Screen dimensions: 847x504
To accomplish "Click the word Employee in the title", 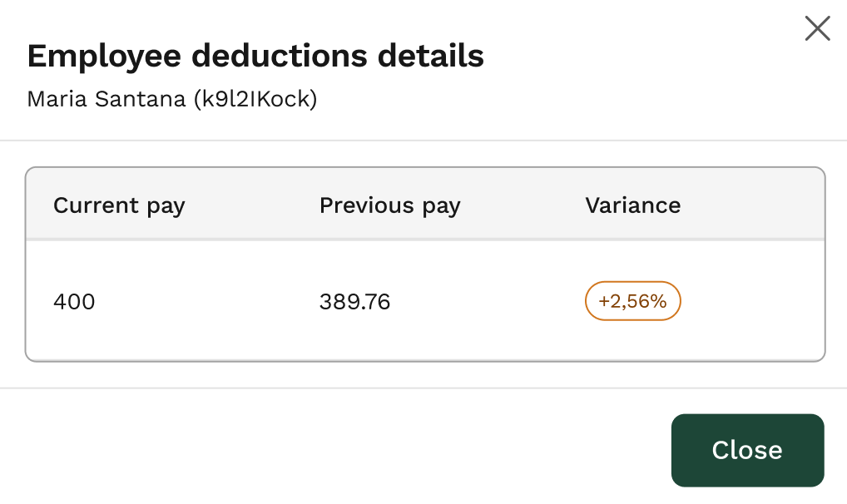I will click(x=104, y=57).
